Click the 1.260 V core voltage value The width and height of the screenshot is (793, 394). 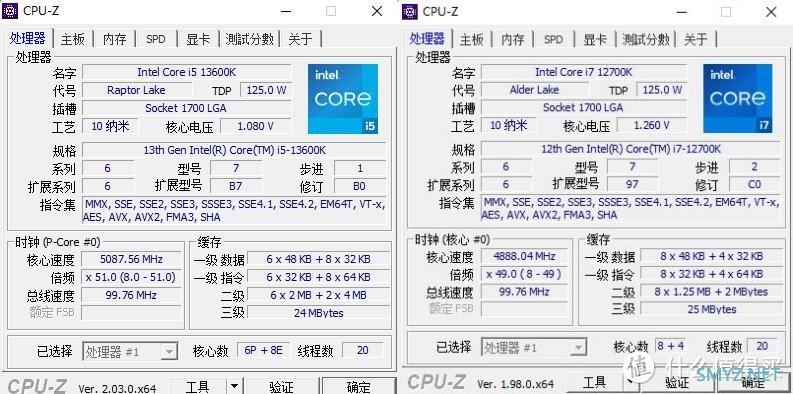pyautogui.click(x=652, y=125)
